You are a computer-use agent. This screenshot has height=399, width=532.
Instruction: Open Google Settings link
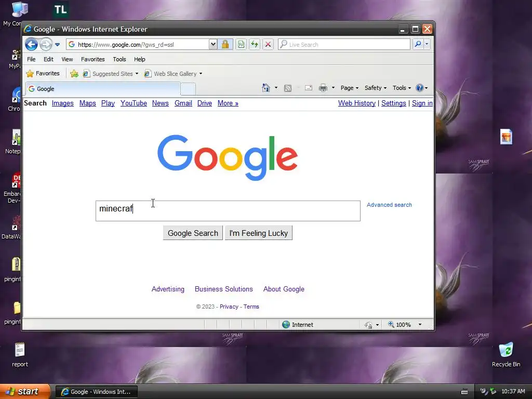[x=394, y=103]
